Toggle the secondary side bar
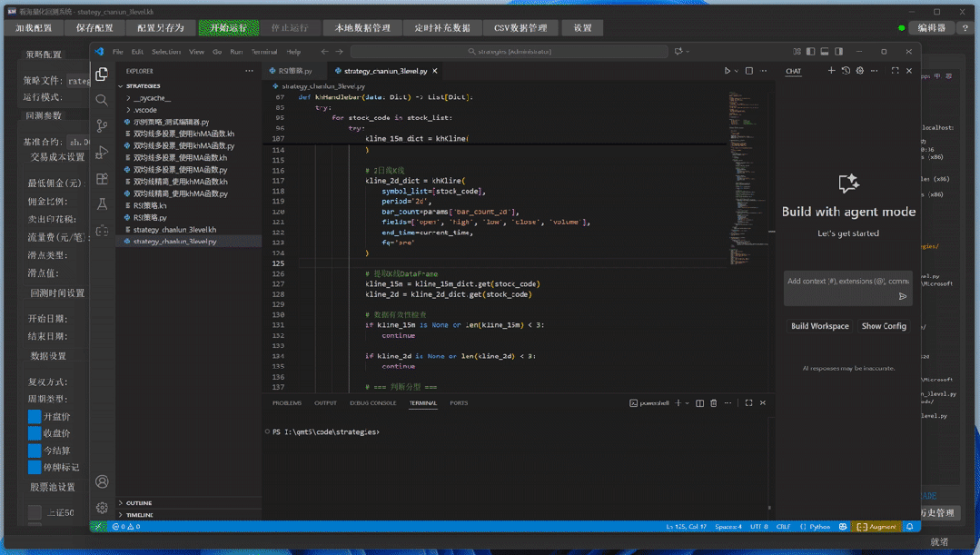 tap(838, 51)
